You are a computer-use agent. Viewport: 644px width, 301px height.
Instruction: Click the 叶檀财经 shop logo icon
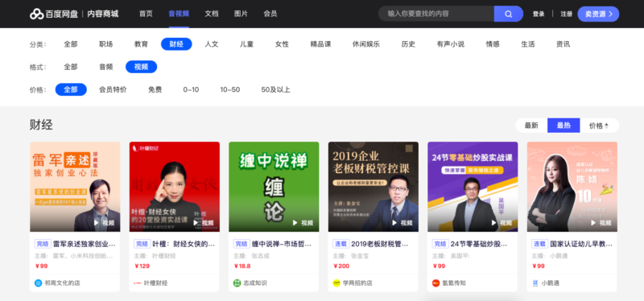138,283
